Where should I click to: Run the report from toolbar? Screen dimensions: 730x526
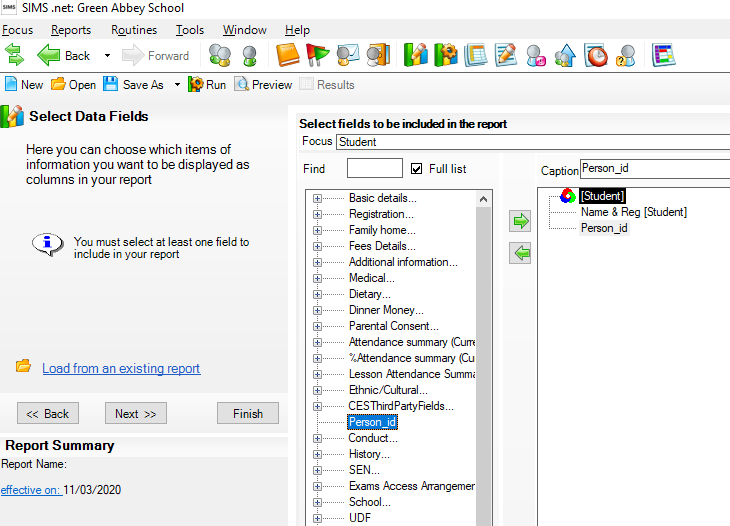pos(207,85)
